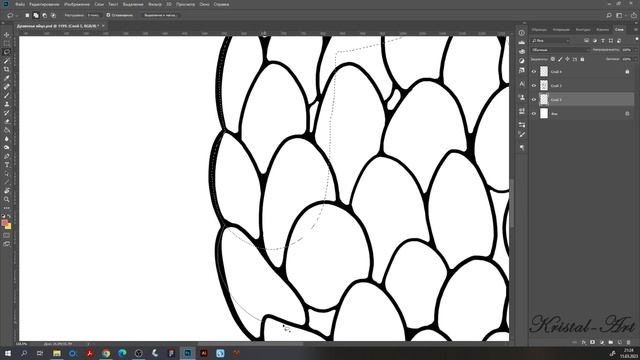Screen dimensions: 640x360
Task: Open Illustrator from the taskbar
Action: (x=204, y=353)
